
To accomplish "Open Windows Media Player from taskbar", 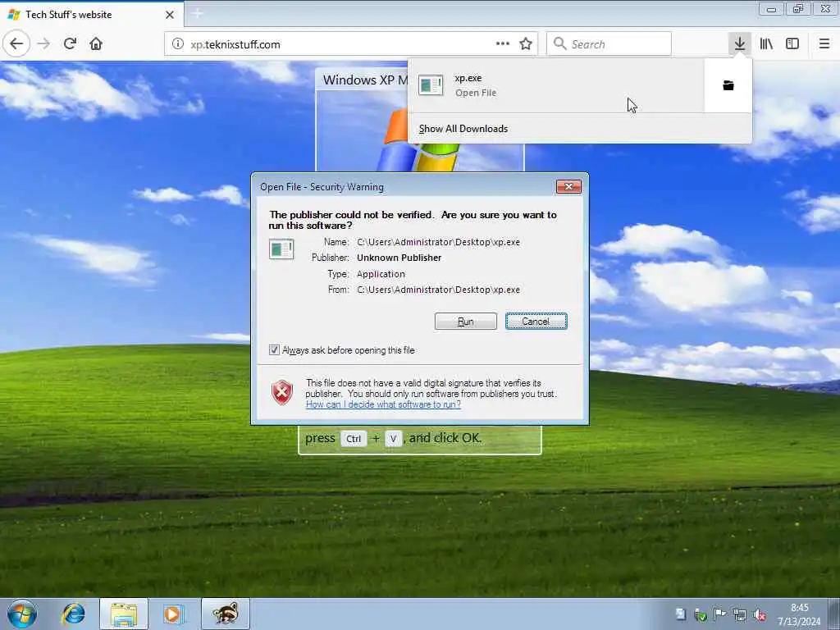I will coord(174,614).
